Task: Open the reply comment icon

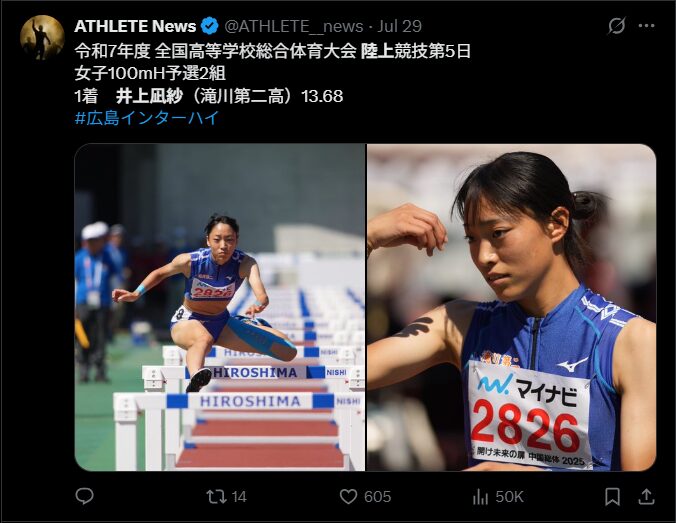Action: click(x=84, y=496)
